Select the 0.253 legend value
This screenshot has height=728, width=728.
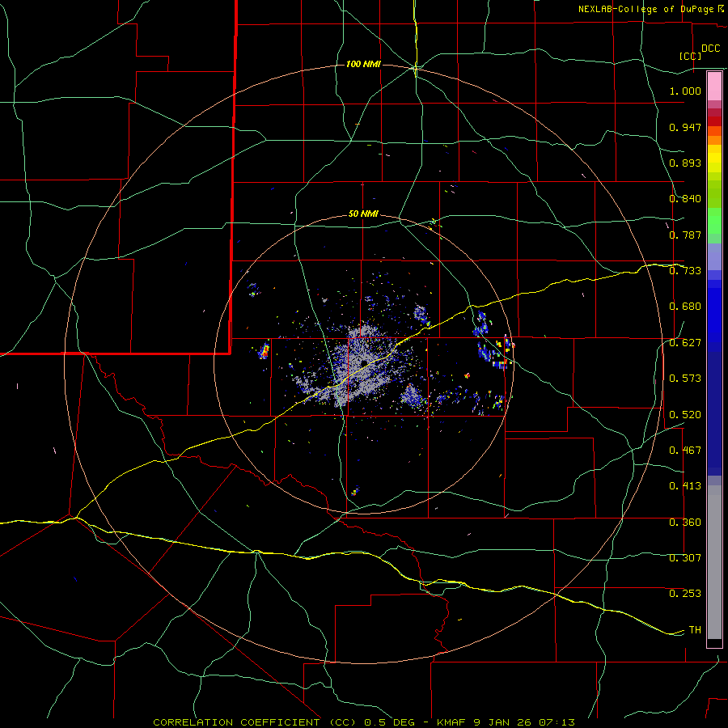click(x=685, y=594)
